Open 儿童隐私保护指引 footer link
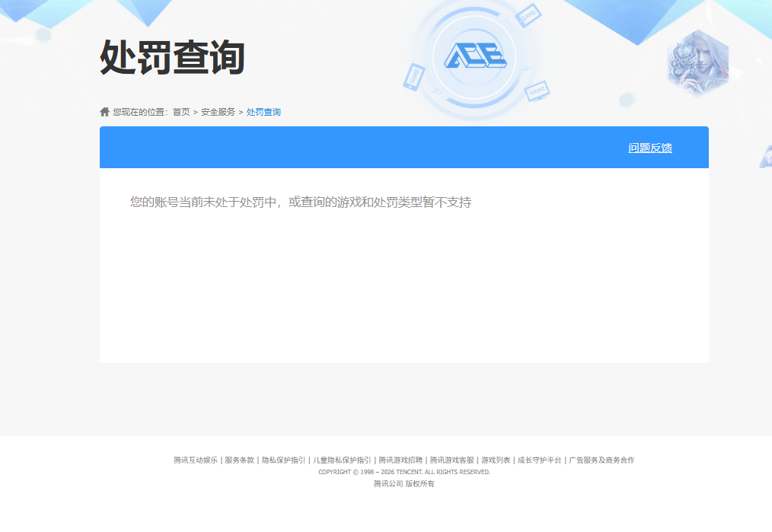 click(342, 460)
